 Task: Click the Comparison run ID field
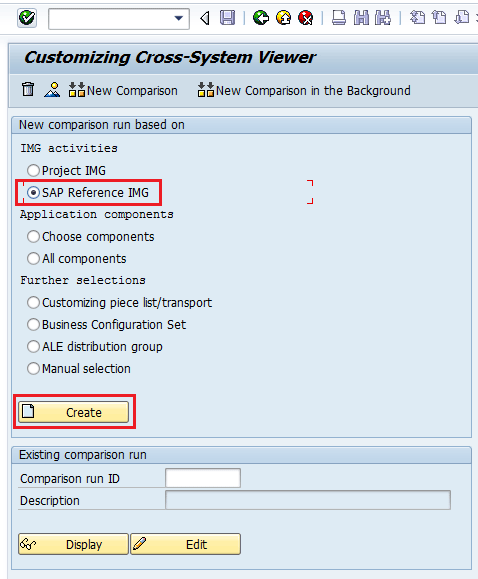pos(203,478)
